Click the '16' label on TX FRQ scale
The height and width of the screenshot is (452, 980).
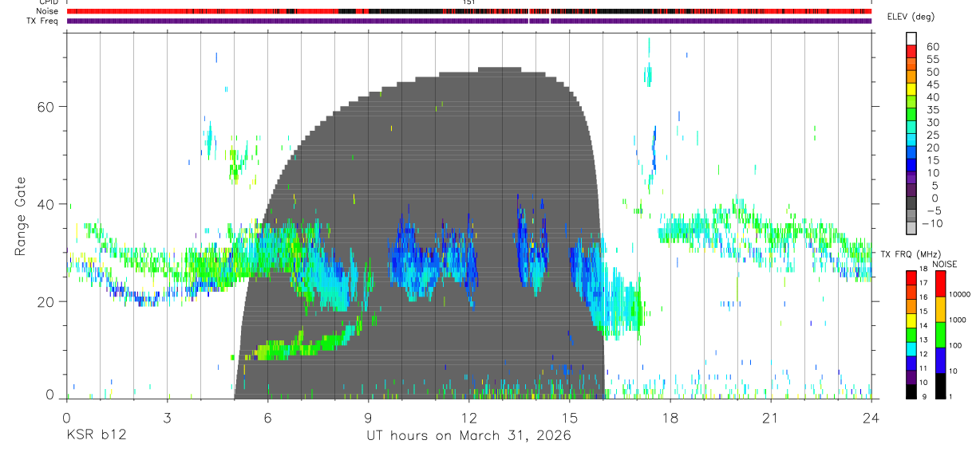pyautogui.click(x=923, y=297)
